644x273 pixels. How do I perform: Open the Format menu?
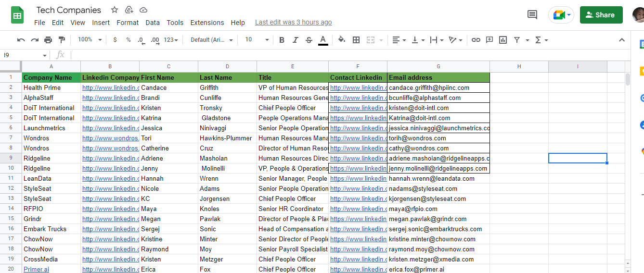(128, 23)
